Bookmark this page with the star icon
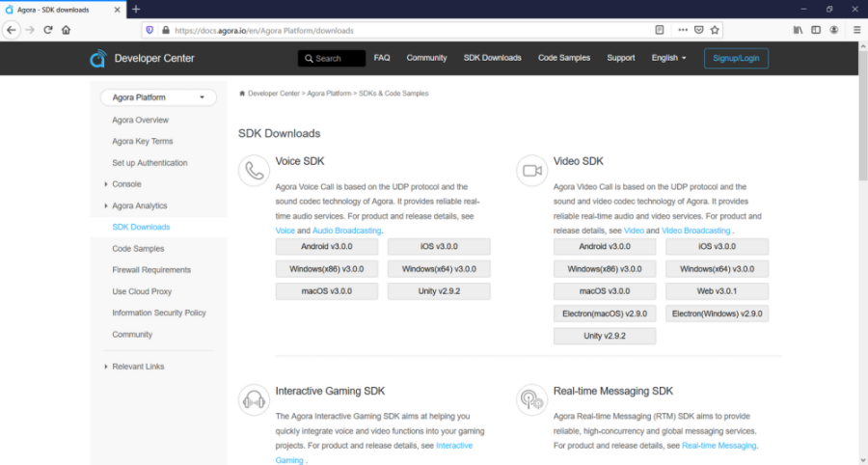Screen dimensions: 868x465 pyautogui.click(x=715, y=30)
